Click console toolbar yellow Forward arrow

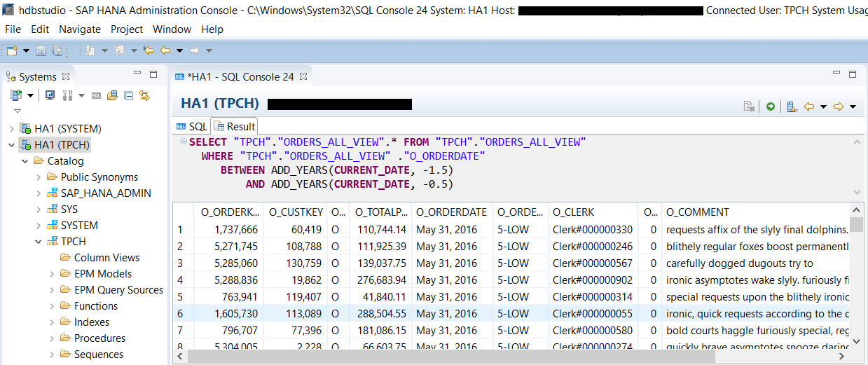(x=839, y=106)
